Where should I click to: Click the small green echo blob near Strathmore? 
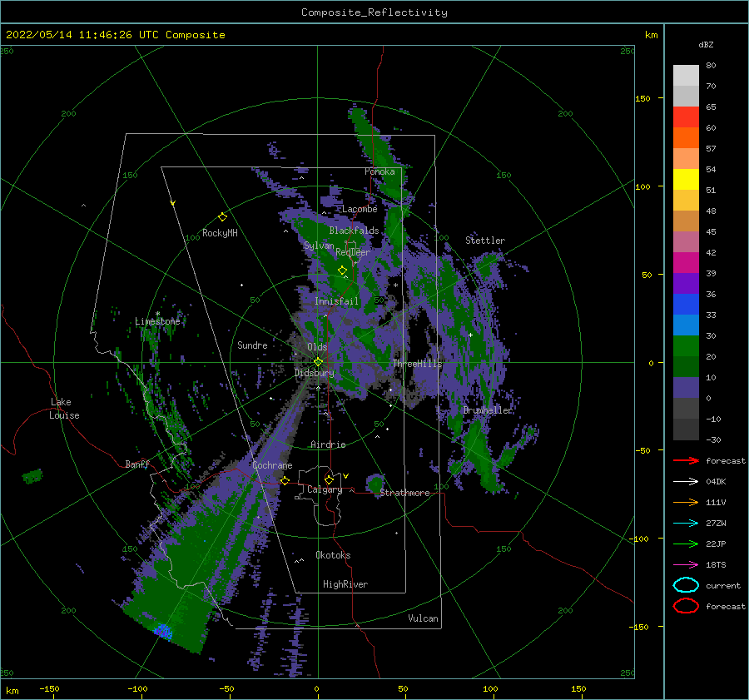[x=375, y=484]
